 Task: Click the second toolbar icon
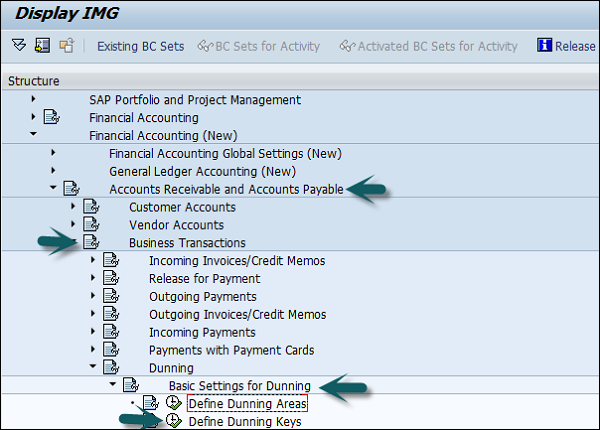[x=42, y=46]
